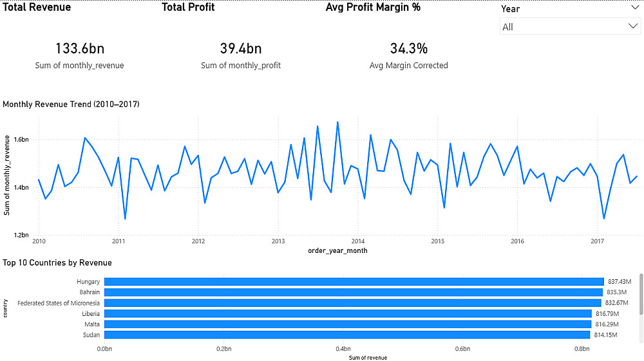644x361 pixels.
Task: Select the Sudan revenue bar
Action: (347, 335)
